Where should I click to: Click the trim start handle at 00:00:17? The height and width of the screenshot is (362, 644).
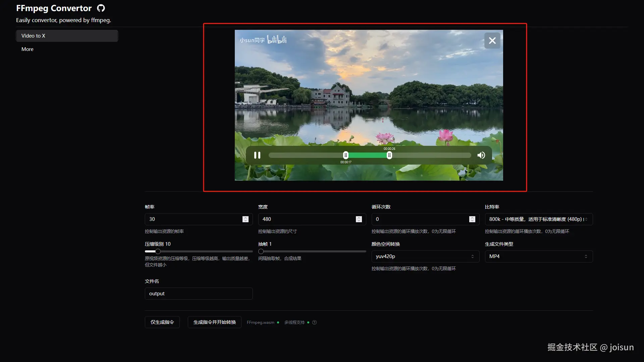point(346,155)
